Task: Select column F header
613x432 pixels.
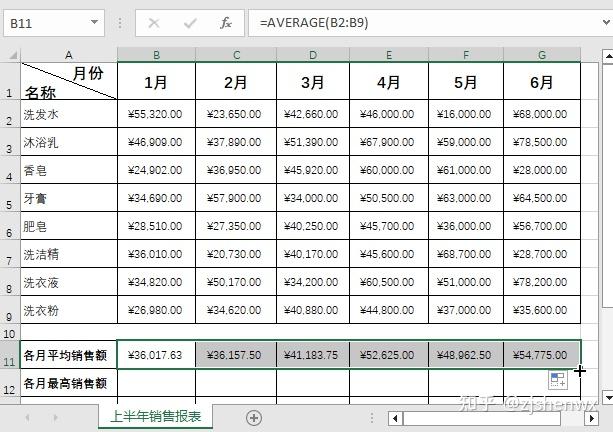Action: point(466,55)
